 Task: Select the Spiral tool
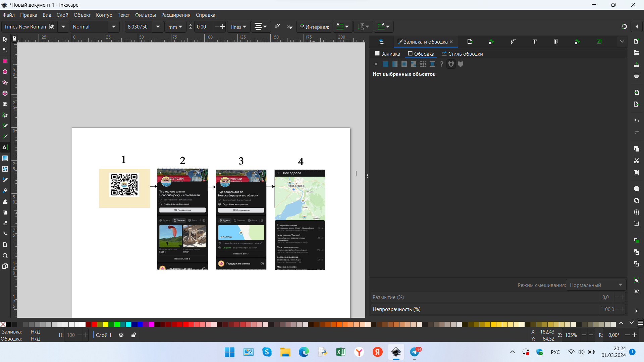(x=5, y=104)
